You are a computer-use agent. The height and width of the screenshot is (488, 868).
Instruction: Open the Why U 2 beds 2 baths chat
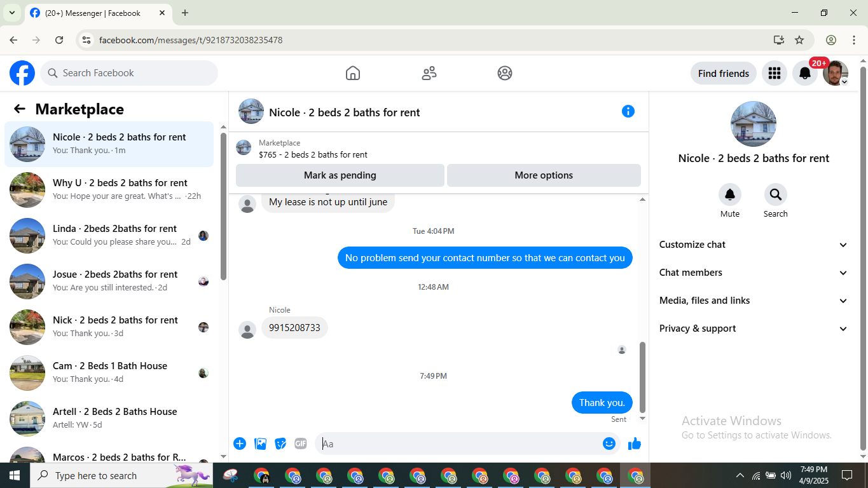click(x=109, y=190)
